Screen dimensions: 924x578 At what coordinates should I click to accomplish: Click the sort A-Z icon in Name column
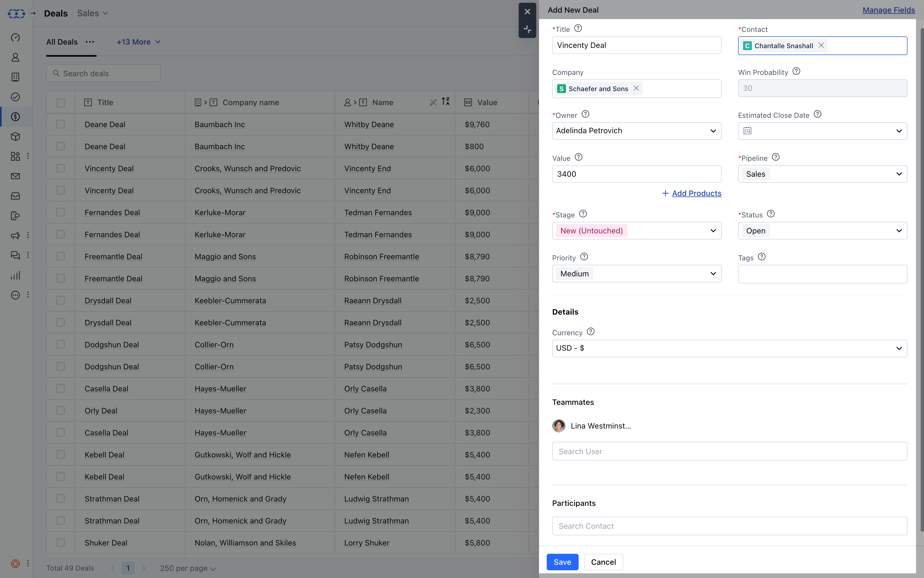(446, 102)
